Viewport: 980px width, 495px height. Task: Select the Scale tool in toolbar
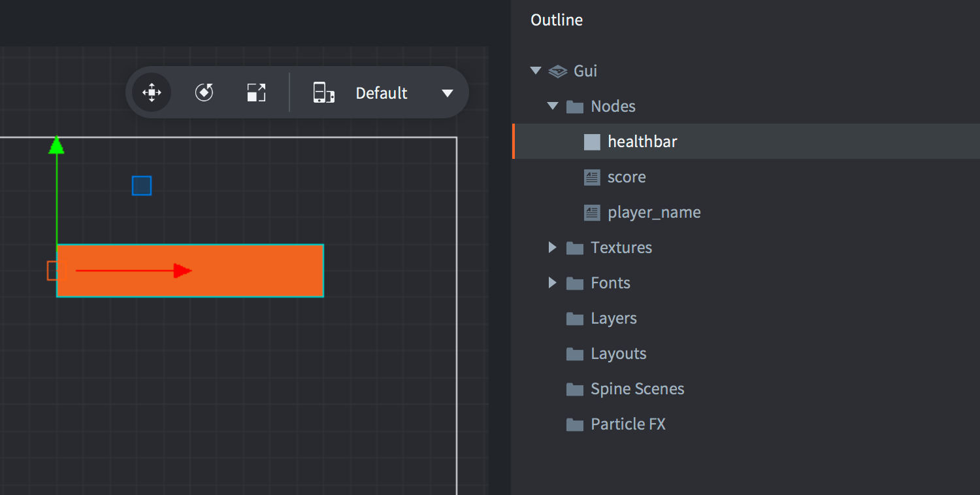tap(256, 93)
